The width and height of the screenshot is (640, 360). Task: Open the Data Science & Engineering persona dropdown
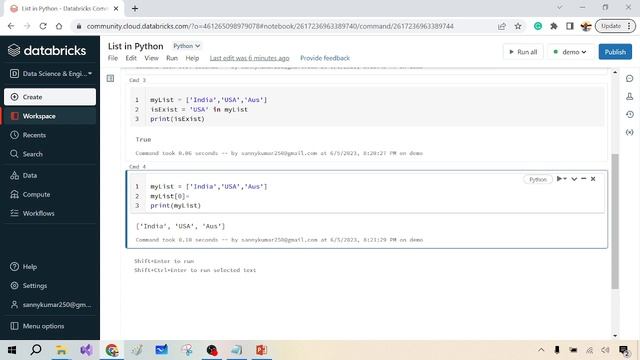click(x=50, y=73)
